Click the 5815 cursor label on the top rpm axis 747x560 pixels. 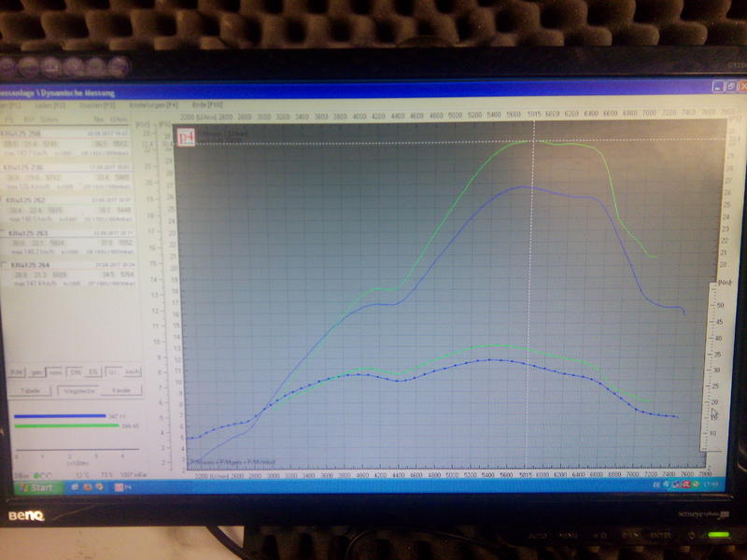coord(533,114)
